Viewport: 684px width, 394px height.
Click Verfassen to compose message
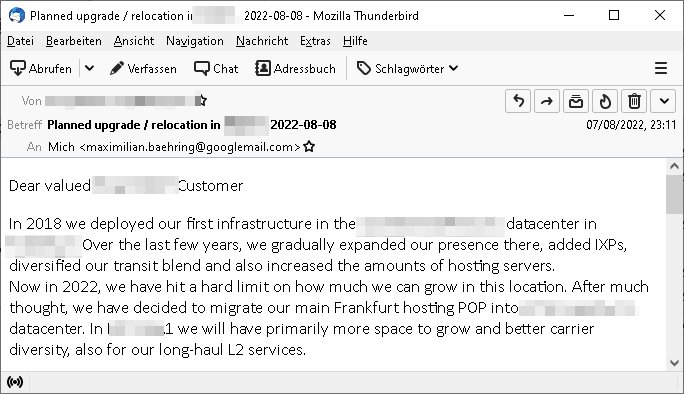pos(144,69)
